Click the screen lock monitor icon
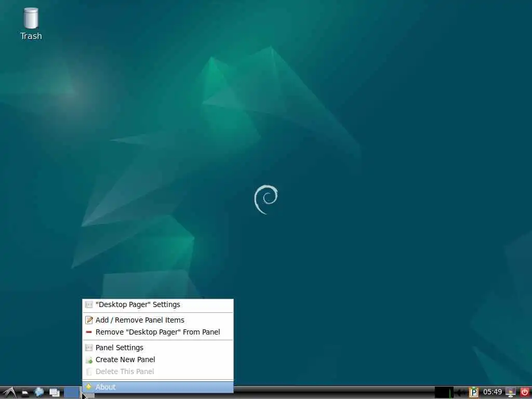This screenshot has height=399, width=532. pyautogui.click(x=511, y=393)
